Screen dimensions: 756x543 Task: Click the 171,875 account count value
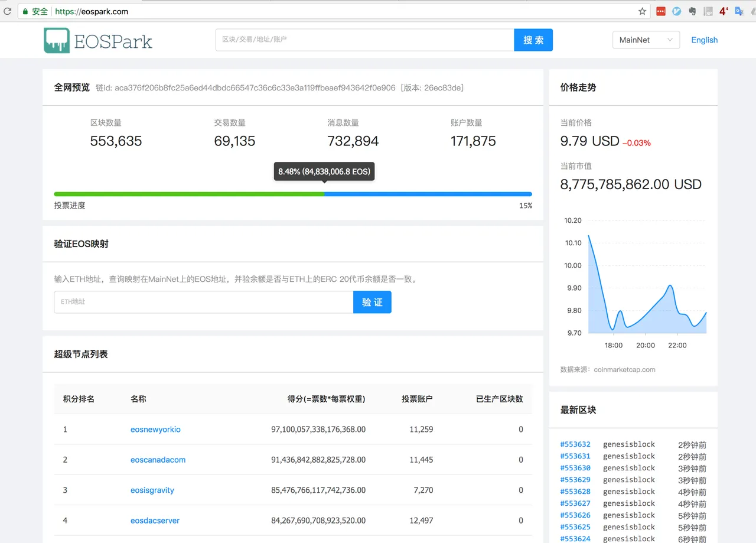[x=473, y=141]
